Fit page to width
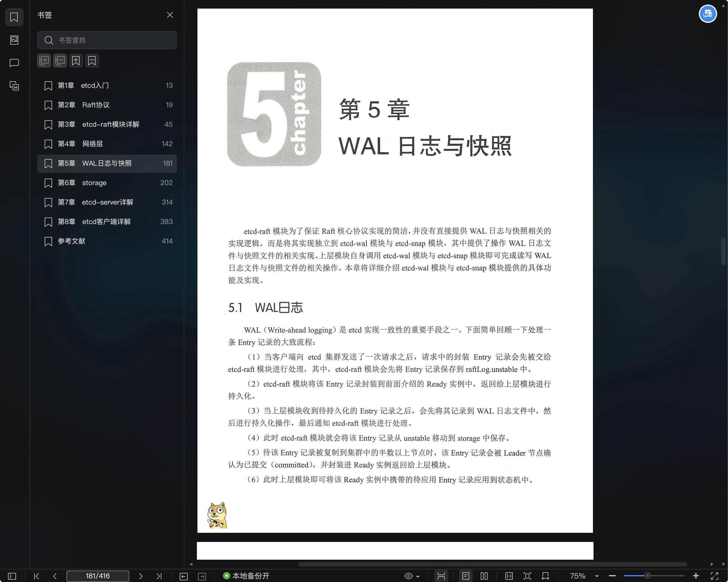Viewport: 728px width, 582px height. 545,576
